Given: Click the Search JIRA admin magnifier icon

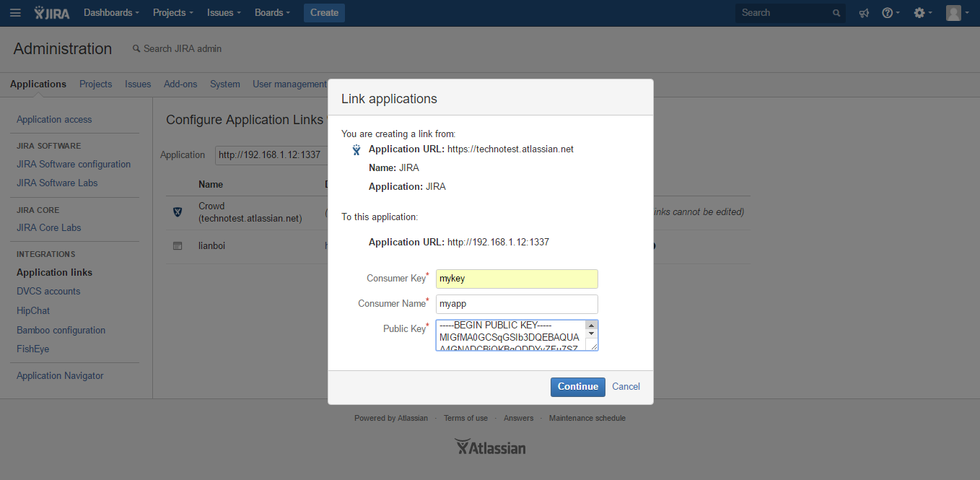Looking at the screenshot, I should 136,49.
